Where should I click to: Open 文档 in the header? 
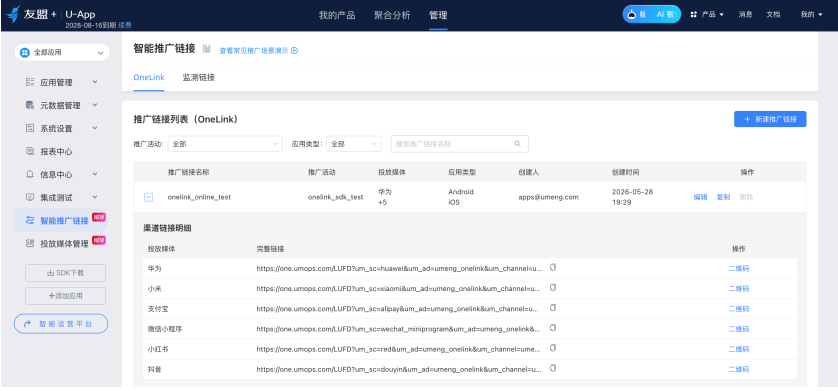pyautogui.click(x=773, y=14)
